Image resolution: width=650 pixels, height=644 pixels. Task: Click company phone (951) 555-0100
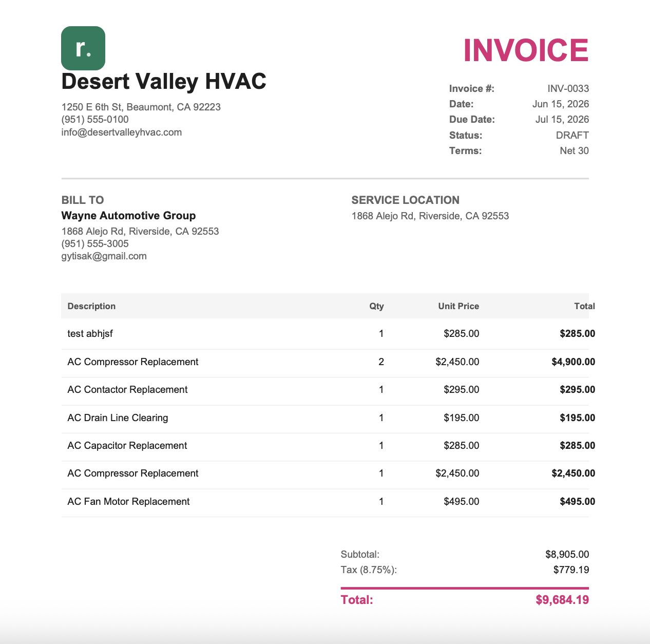pyautogui.click(x=95, y=119)
